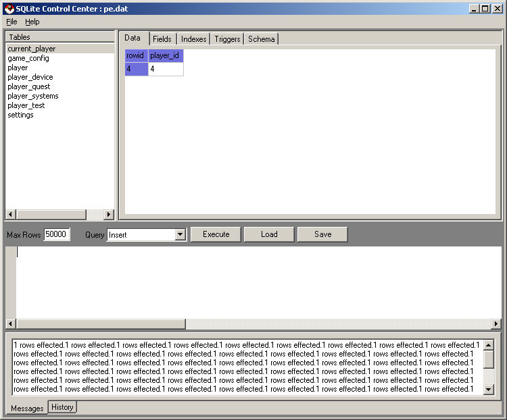Open the Help menu

(x=32, y=22)
